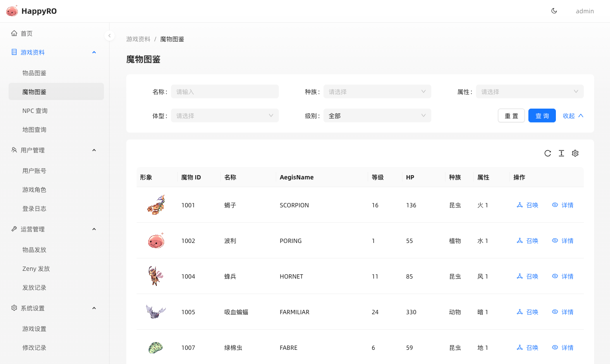This screenshot has height=364, width=610.
Task: Click the Hornet monster sprite image
Action: click(156, 276)
